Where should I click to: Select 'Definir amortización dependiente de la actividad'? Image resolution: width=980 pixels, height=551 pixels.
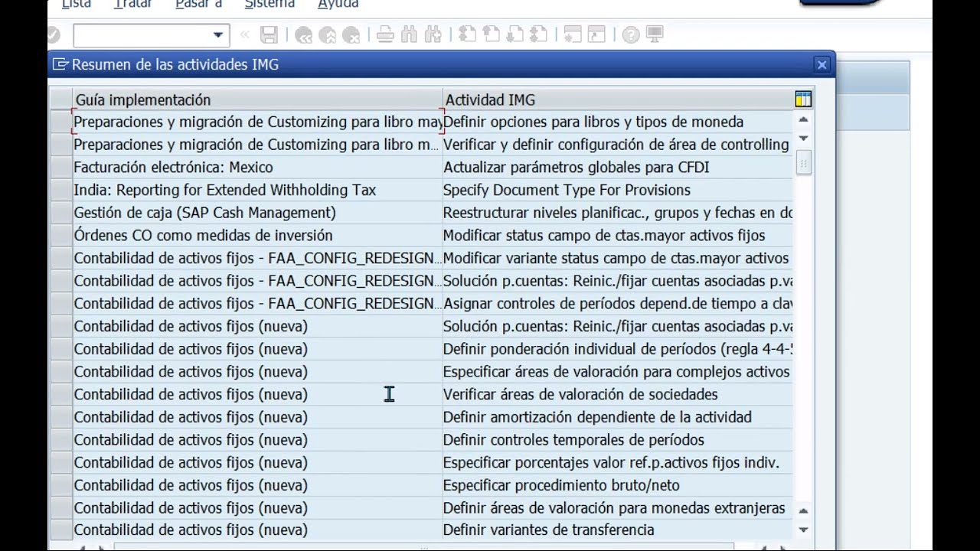pyautogui.click(x=617, y=417)
